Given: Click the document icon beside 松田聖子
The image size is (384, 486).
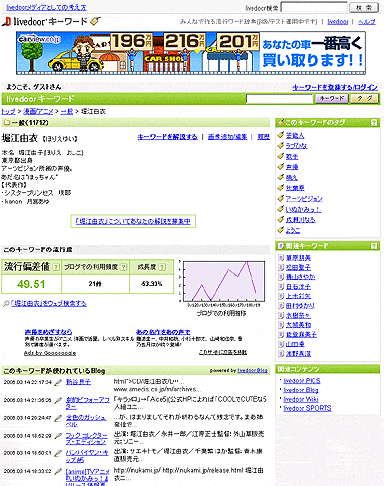Looking at the screenshot, I should (x=281, y=267).
